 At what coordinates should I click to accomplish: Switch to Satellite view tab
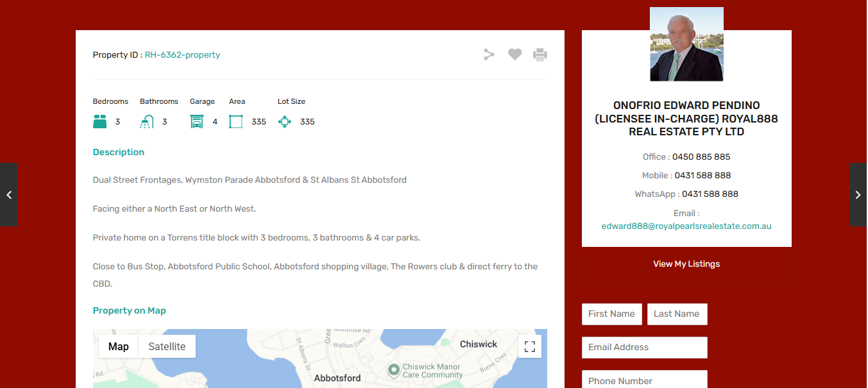(167, 346)
